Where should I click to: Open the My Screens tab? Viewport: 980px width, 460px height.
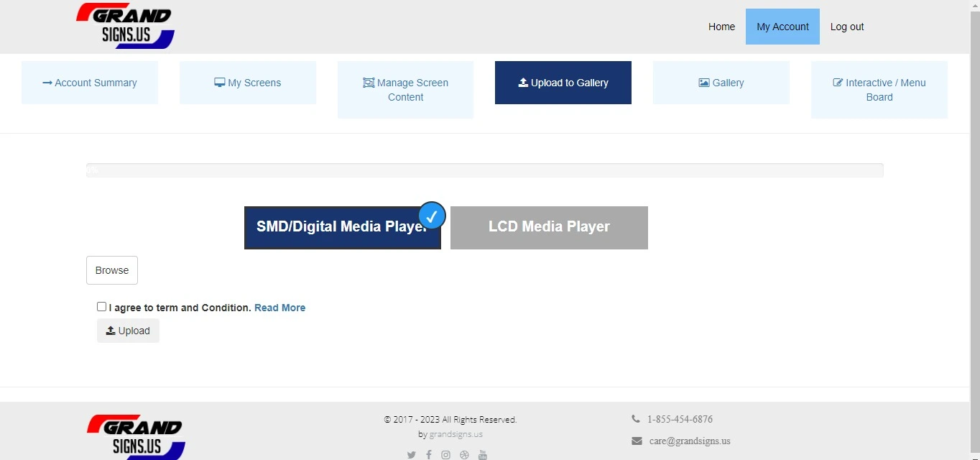248,83
